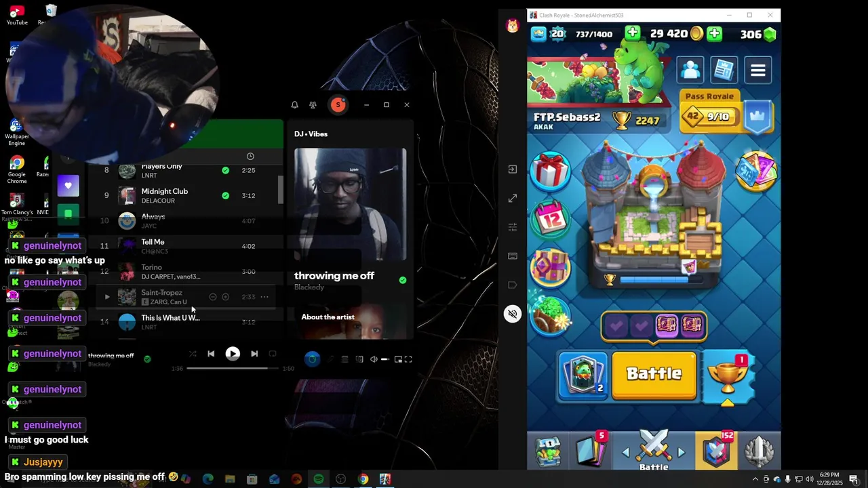Add gold with the green plus
This screenshot has height=488, width=868.
(x=715, y=34)
